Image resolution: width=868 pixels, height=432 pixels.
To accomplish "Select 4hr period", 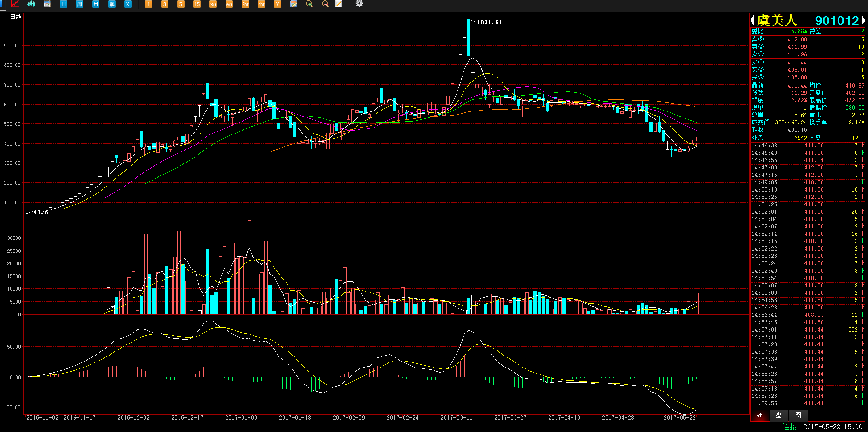I will [261, 4].
